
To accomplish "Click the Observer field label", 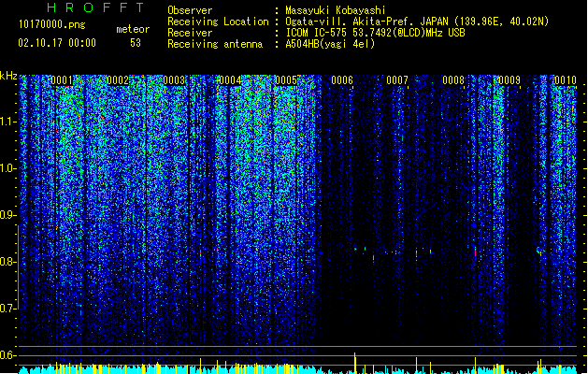I will (x=190, y=10).
